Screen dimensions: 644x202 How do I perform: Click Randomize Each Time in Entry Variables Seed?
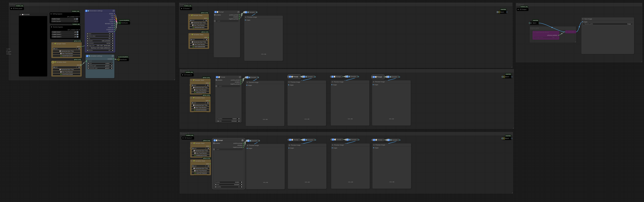click(67, 70)
